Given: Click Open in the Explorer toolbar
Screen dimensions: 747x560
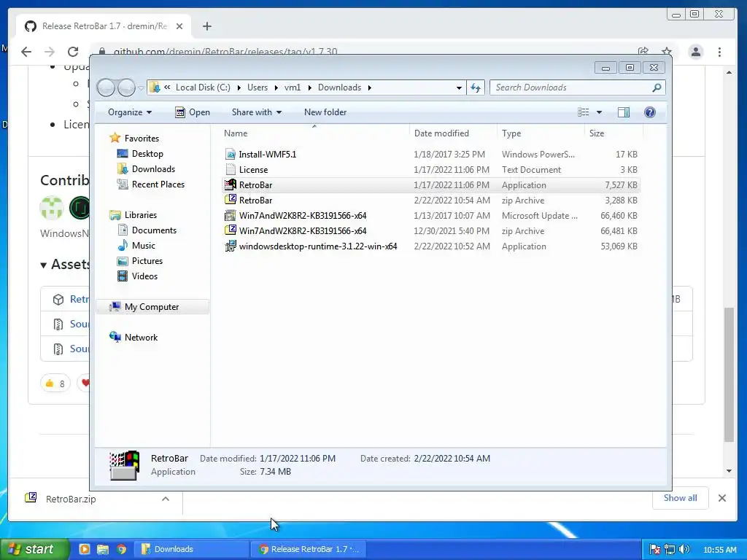Looking at the screenshot, I should (x=193, y=112).
